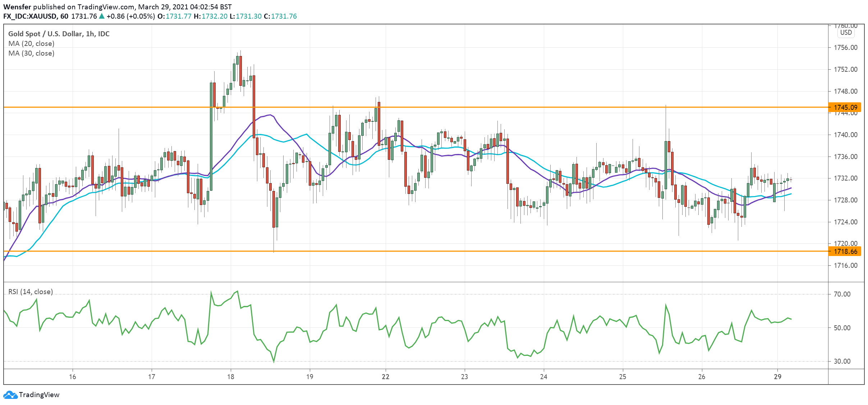This screenshot has height=405, width=868.
Task: Click the 1718.66 orange price label
Action: [x=845, y=251]
